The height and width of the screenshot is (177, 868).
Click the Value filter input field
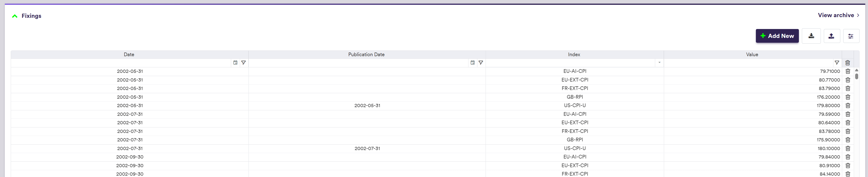tap(748, 63)
